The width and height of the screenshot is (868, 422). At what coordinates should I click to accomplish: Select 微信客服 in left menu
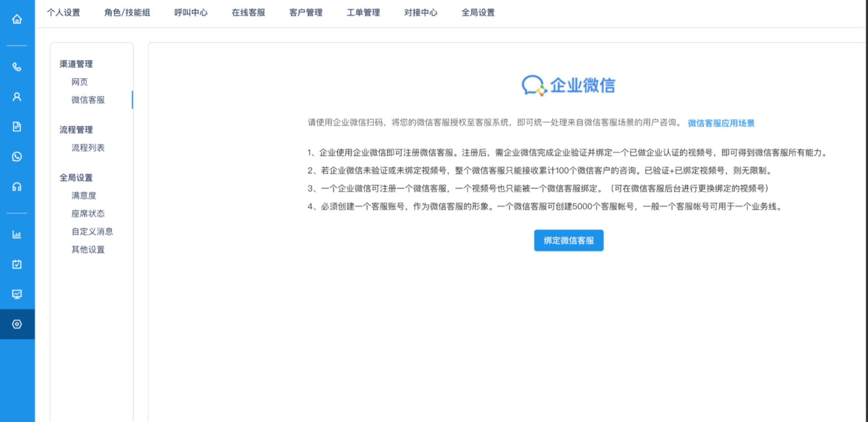click(88, 100)
